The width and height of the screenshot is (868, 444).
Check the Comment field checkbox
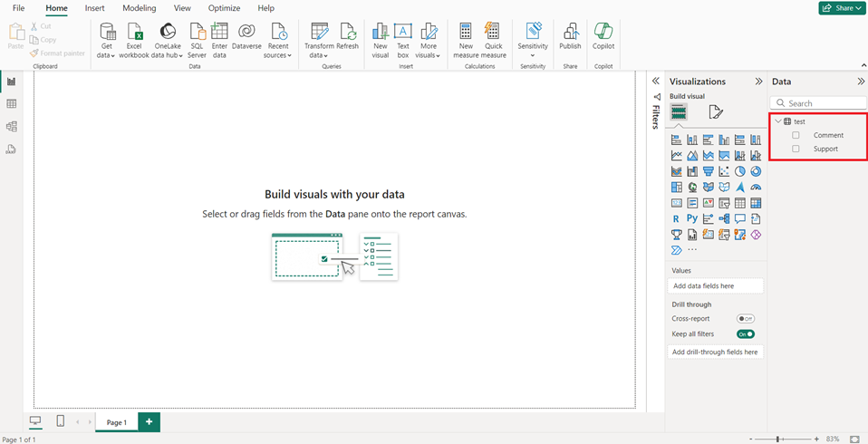[x=796, y=136]
